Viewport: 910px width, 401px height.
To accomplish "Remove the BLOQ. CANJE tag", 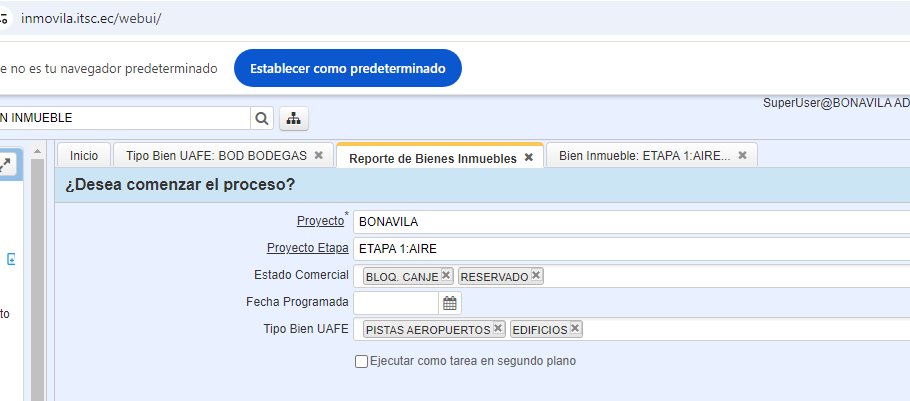I will point(446,275).
